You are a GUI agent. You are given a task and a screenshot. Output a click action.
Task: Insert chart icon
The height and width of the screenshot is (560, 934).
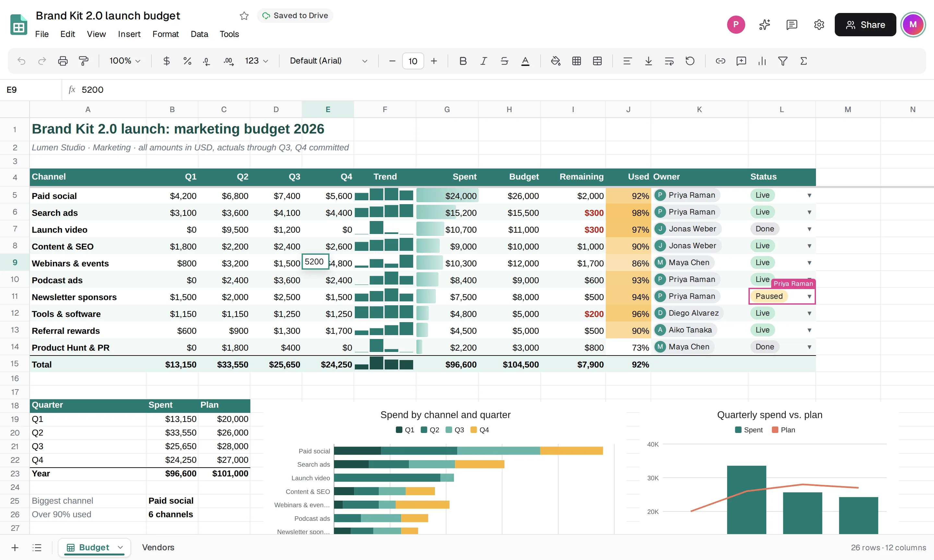click(x=762, y=61)
